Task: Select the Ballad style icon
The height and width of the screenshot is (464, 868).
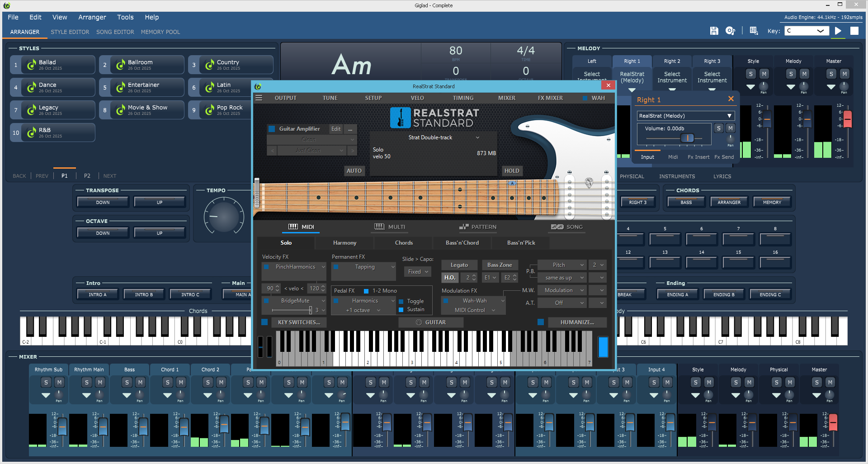Action: 31,65
